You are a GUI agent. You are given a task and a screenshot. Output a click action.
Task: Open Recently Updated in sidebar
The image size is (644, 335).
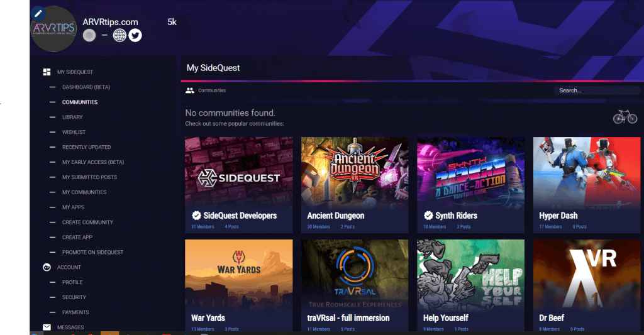coord(86,147)
